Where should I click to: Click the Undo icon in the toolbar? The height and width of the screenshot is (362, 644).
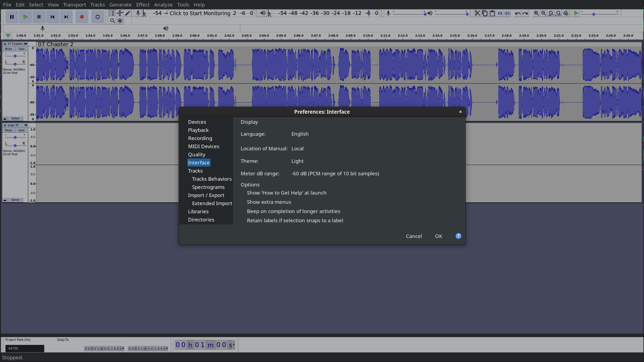pyautogui.click(x=517, y=13)
